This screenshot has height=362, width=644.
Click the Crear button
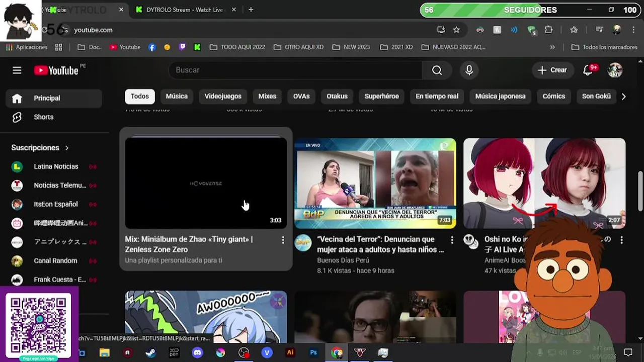tap(552, 70)
